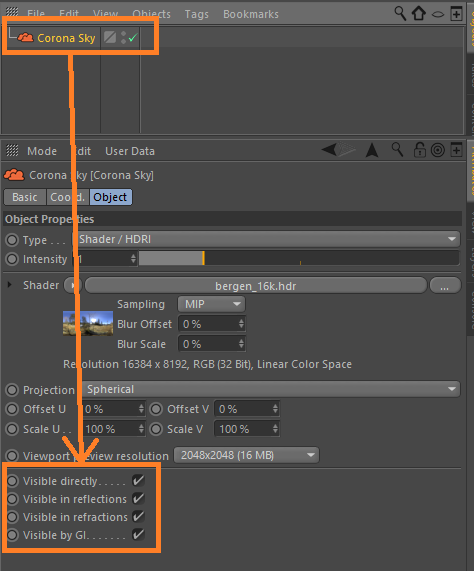474x571 pixels.
Task: Click the Corona Sky icon in attribute header
Action: click(x=14, y=175)
